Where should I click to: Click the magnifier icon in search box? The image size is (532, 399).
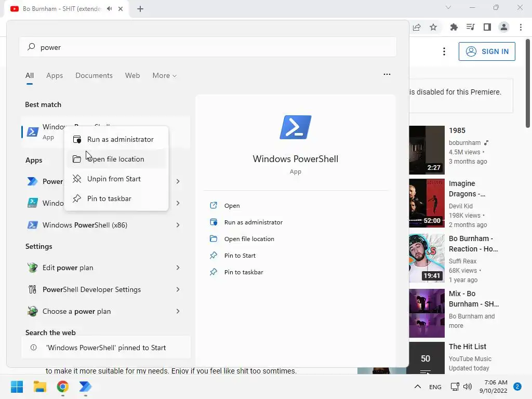pos(31,46)
